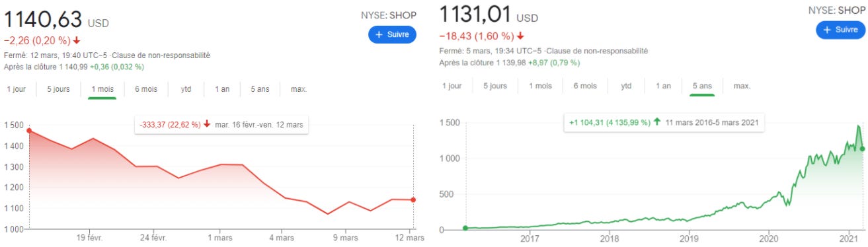Click end point marker on green chart
The height and width of the screenshot is (247, 868).
pos(862,149)
